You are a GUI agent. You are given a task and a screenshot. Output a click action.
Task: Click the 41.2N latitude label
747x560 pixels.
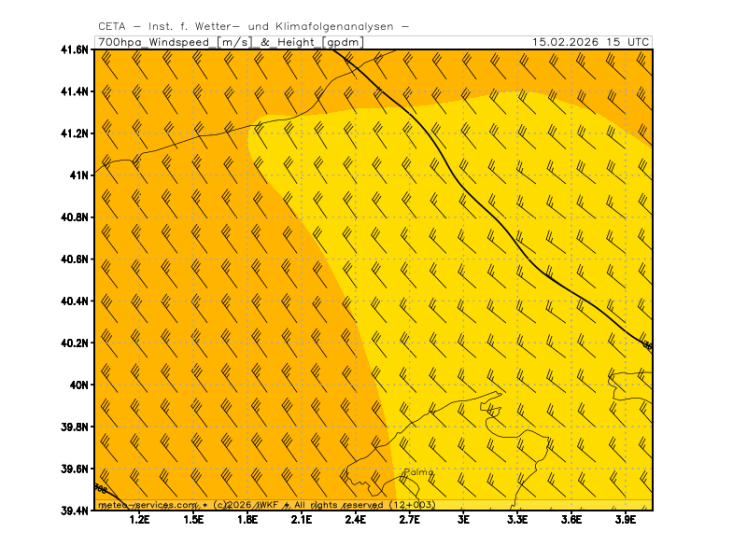(x=75, y=133)
